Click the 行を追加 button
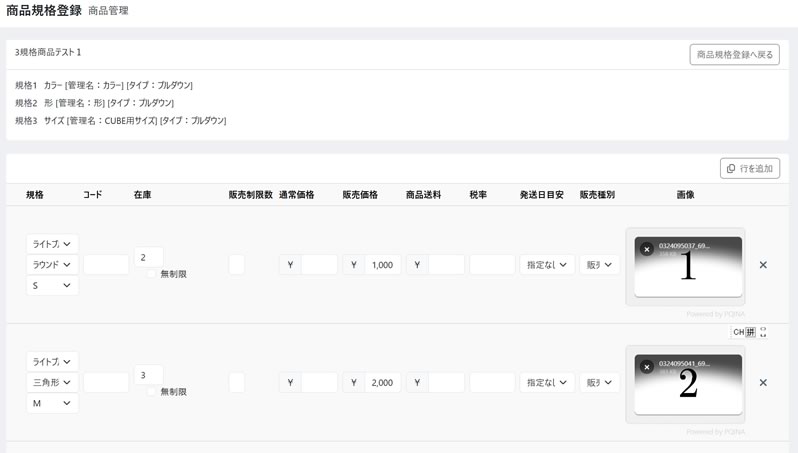Image resolution: width=798 pixels, height=453 pixels. 750,168
